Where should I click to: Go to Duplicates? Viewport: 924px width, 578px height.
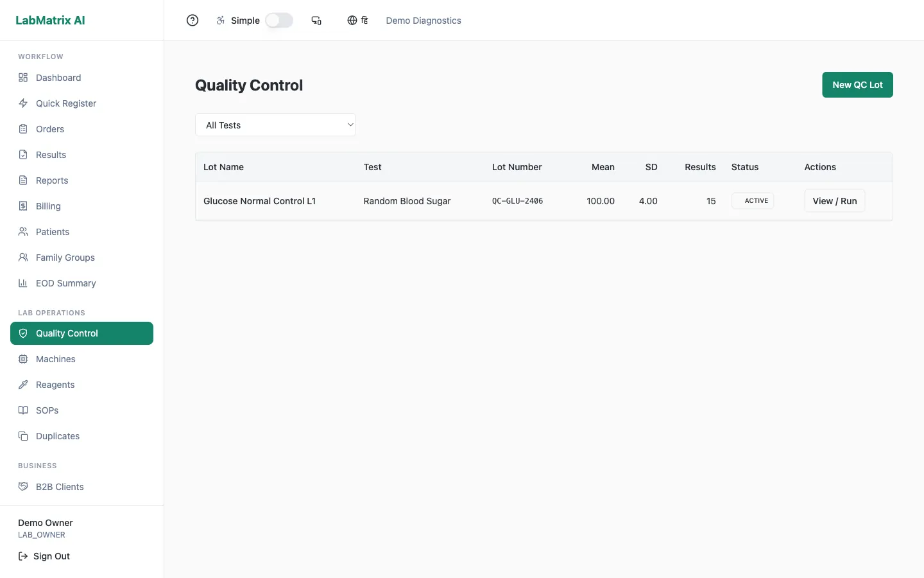click(x=81, y=436)
